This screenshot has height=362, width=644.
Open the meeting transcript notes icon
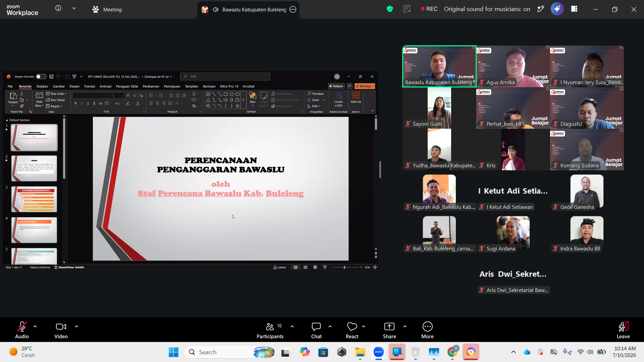point(407,9)
